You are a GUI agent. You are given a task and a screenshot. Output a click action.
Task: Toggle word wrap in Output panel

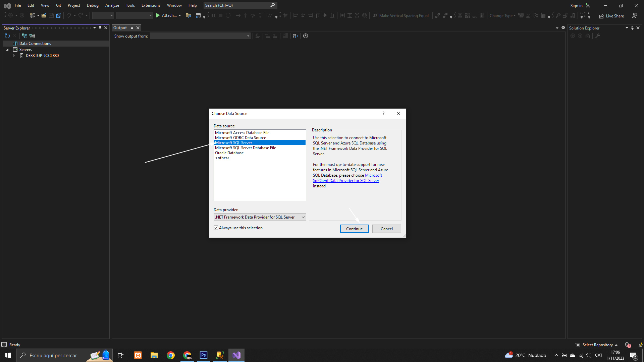(x=295, y=36)
